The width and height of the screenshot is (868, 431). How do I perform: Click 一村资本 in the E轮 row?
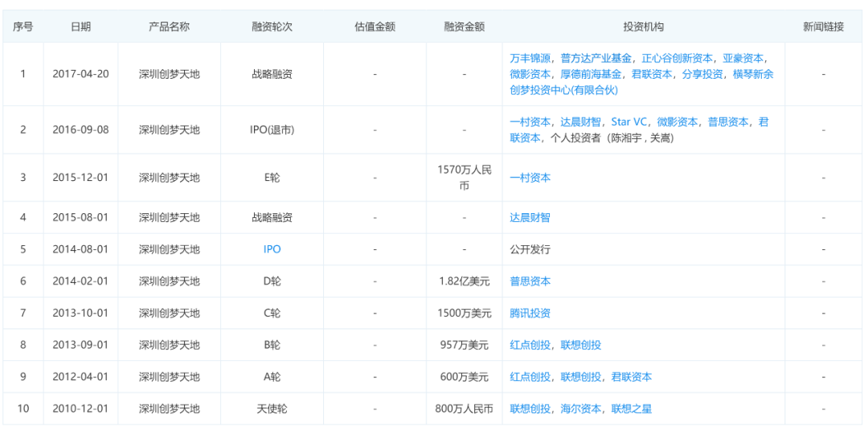[x=530, y=178]
